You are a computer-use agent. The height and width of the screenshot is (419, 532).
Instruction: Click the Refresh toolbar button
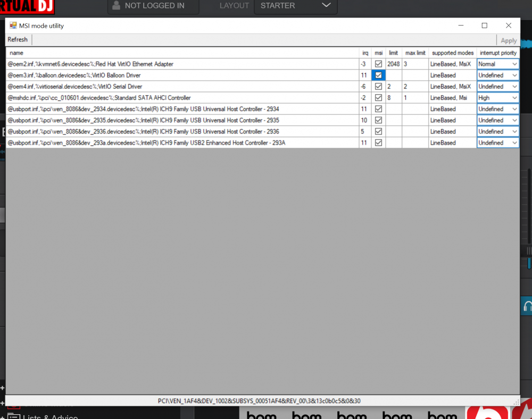tap(18, 40)
